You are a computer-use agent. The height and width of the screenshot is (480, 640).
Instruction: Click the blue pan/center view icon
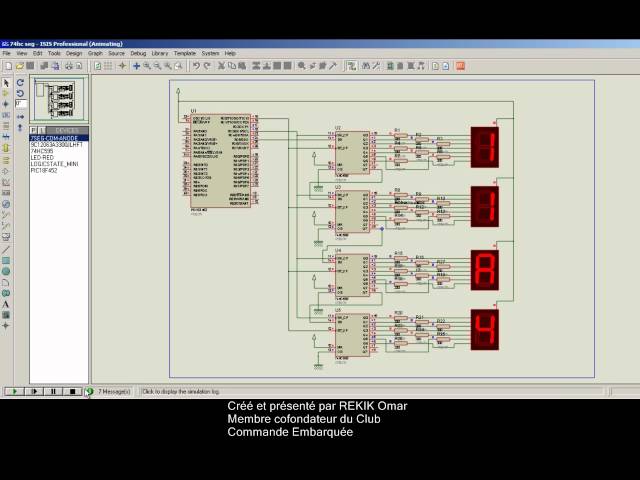click(x=136, y=66)
